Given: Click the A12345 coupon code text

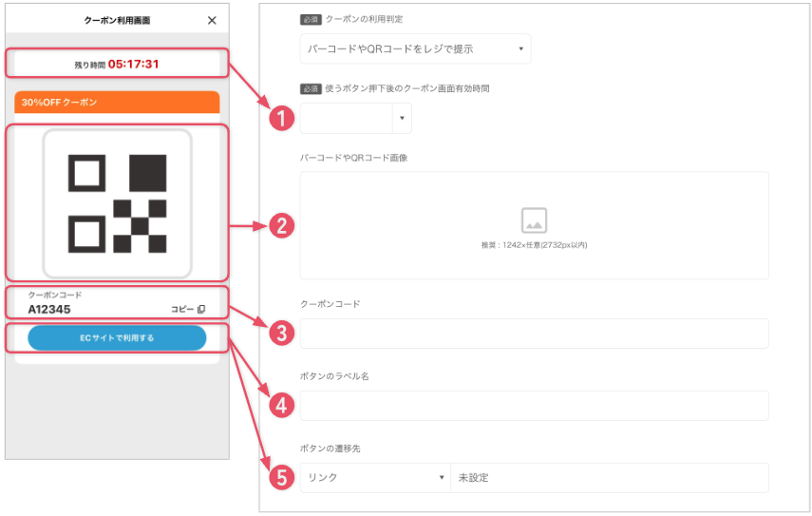Looking at the screenshot, I should (49, 309).
